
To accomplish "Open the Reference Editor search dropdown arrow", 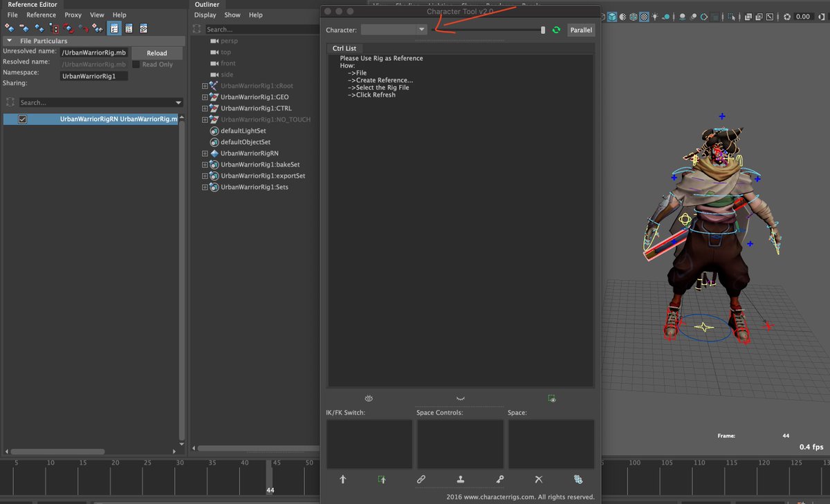I will point(178,103).
